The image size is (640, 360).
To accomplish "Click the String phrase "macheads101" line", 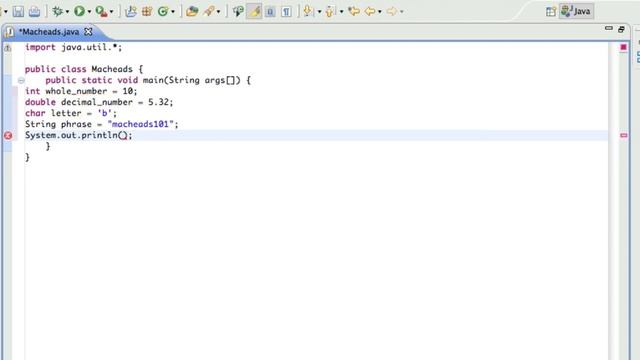I will [x=102, y=124].
